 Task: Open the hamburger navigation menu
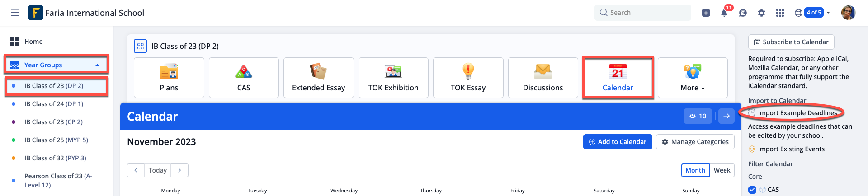[x=15, y=13]
